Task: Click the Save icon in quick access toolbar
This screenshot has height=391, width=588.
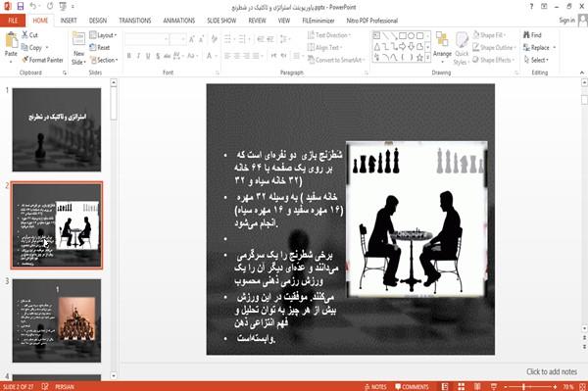Action: point(21,6)
